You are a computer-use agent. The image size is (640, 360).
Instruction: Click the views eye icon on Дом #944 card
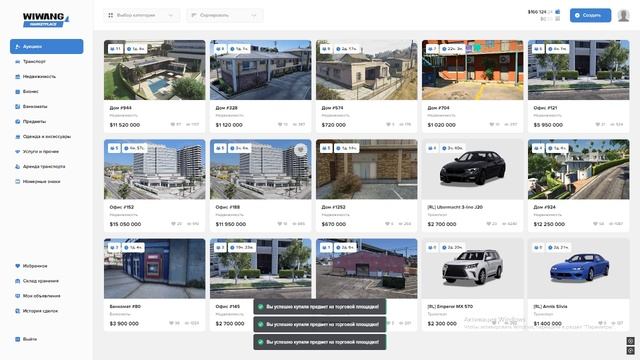[x=188, y=124]
